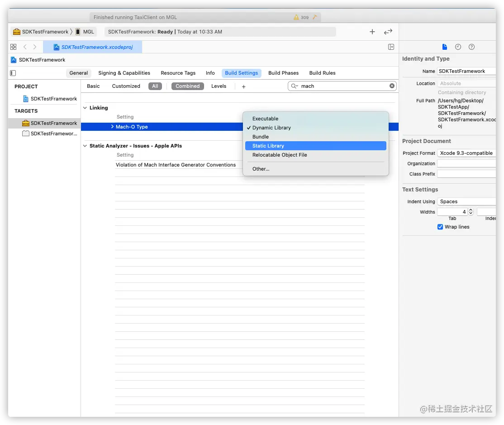Go forward in editor history
The image size is (504, 425).
pos(35,47)
